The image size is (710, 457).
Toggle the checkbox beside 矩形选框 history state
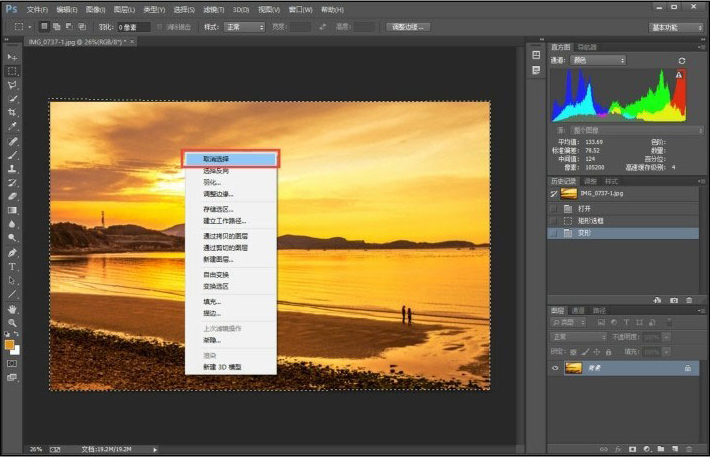click(x=553, y=220)
